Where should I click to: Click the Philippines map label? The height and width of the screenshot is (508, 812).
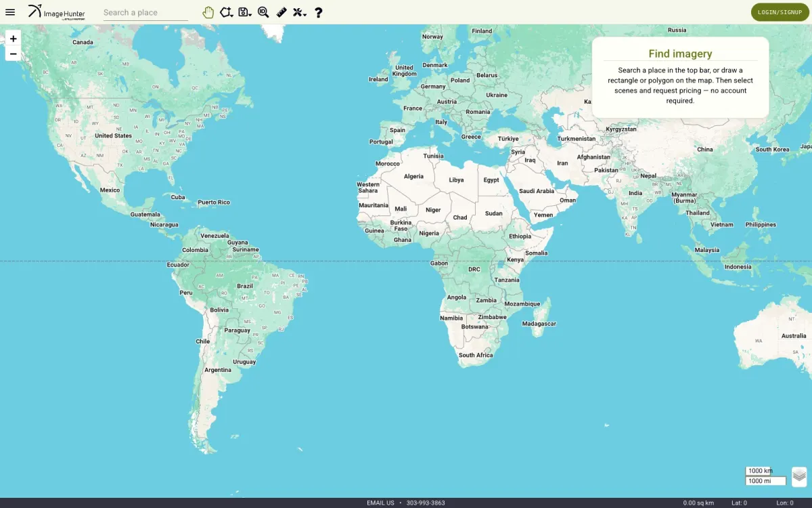(x=761, y=224)
